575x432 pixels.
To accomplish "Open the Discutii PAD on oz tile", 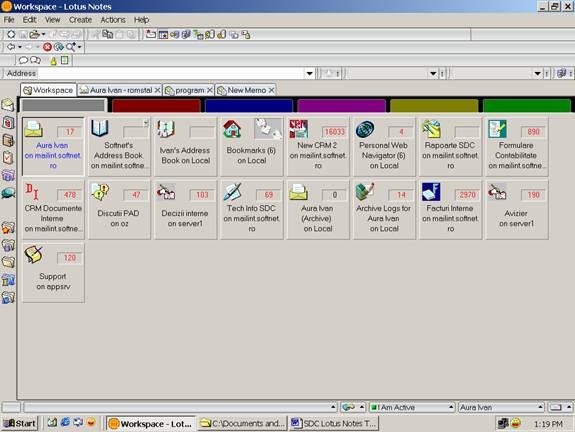I will tap(119, 210).
